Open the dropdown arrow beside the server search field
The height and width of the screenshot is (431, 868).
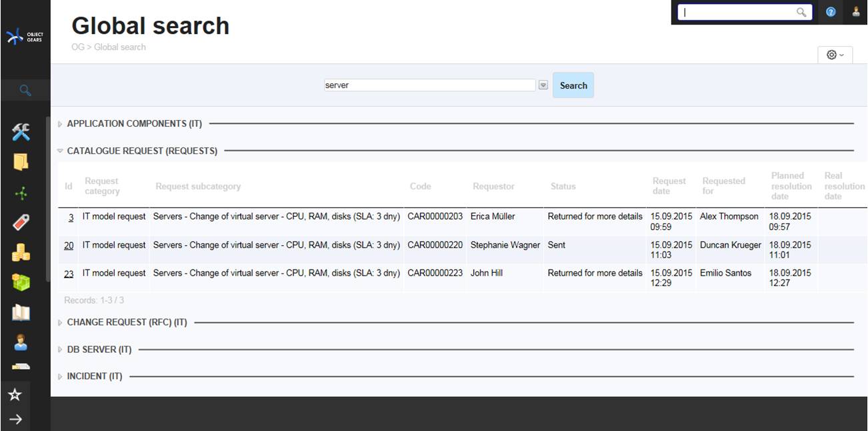point(543,85)
